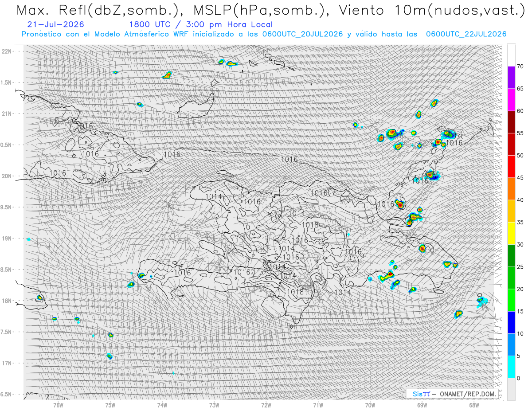Click the crimson 50-55 dBZ legend swatch
The height and width of the screenshot is (411, 532).
point(511,144)
